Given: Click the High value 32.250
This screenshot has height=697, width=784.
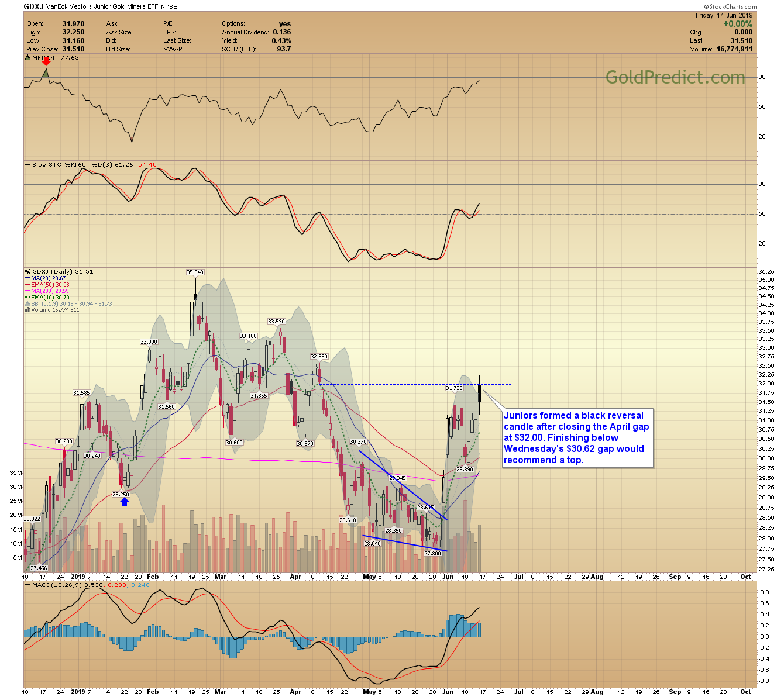Looking at the screenshot, I should point(74,32).
